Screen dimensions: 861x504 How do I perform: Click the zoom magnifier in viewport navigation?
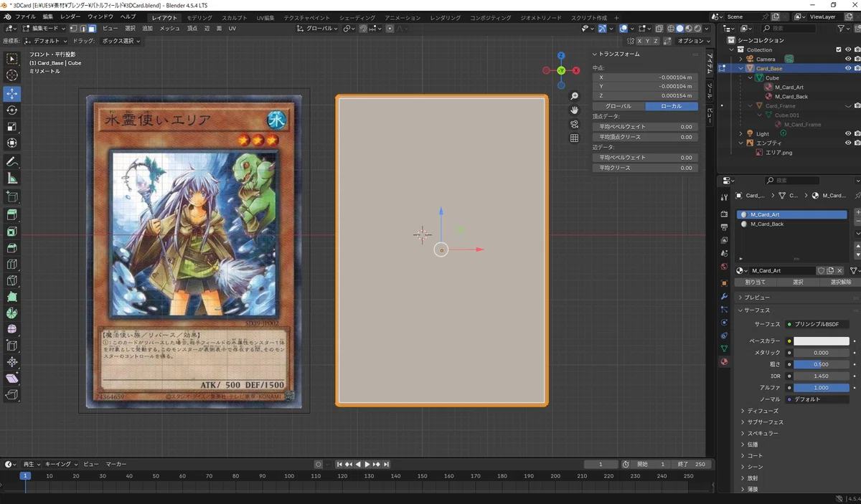click(x=574, y=96)
